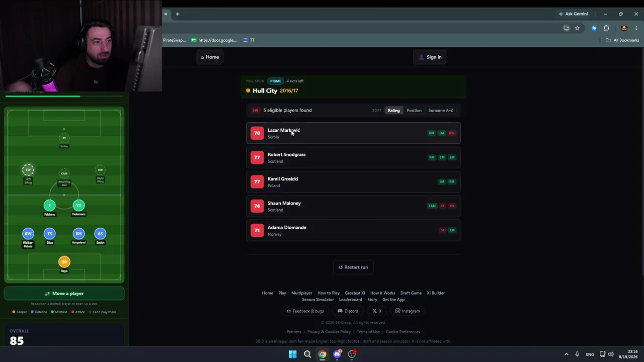Open the Chrome extensions puzzle icon
Screen dimensions: 644x362
pos(606,28)
